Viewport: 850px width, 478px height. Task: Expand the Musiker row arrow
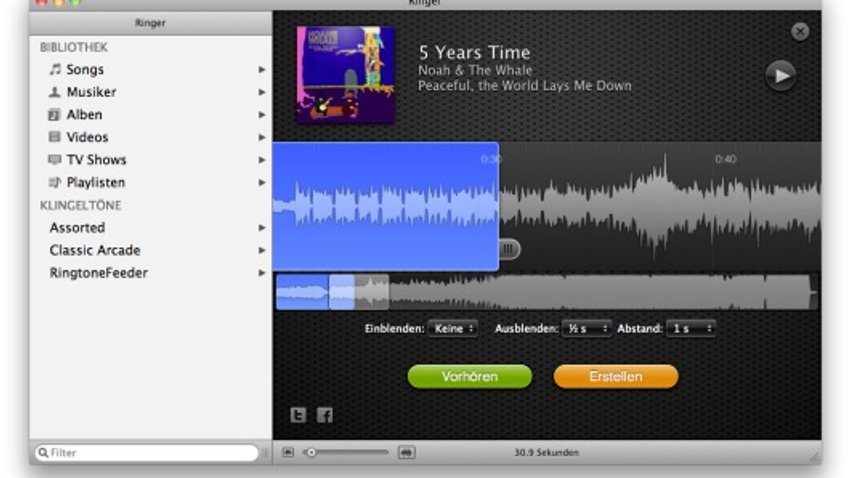click(x=262, y=92)
